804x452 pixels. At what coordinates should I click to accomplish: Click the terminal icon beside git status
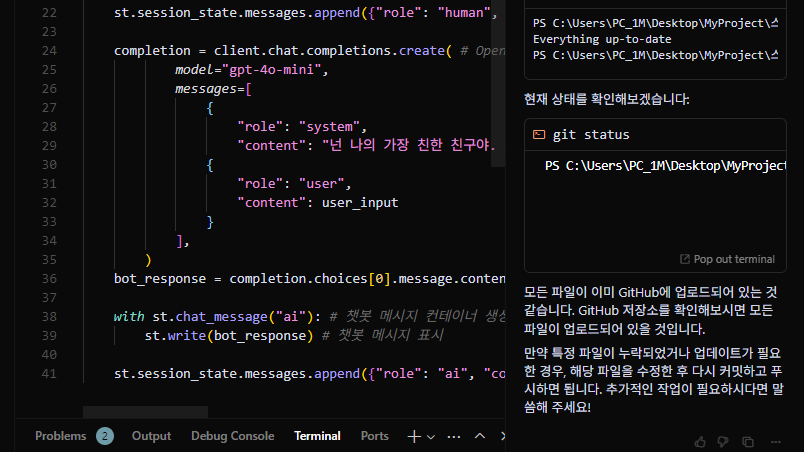[539, 135]
